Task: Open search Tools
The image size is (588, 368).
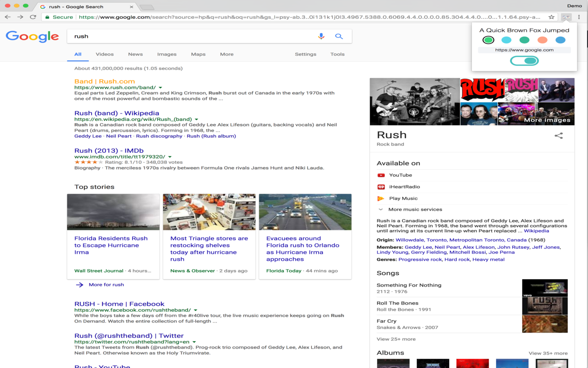Action: [x=338, y=54]
